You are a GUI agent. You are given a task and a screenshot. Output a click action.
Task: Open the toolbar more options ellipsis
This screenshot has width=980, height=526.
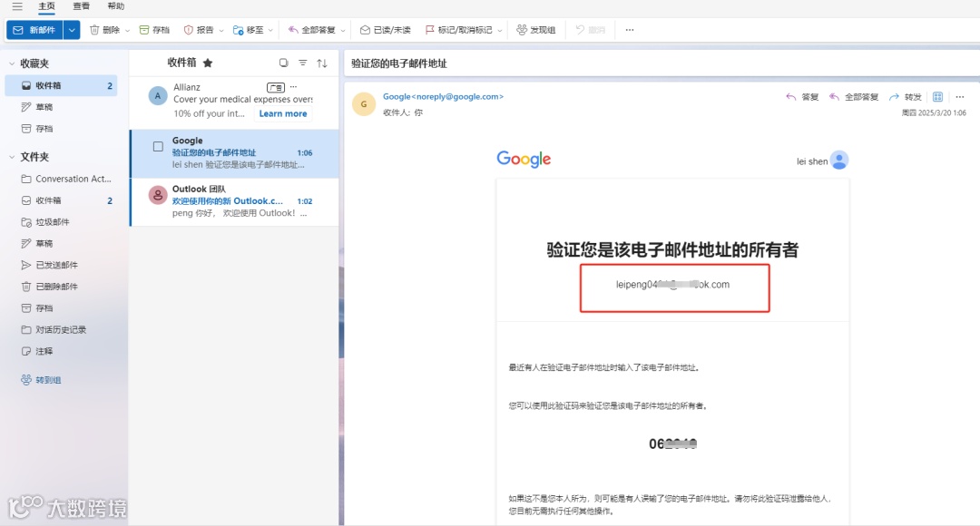(x=630, y=30)
